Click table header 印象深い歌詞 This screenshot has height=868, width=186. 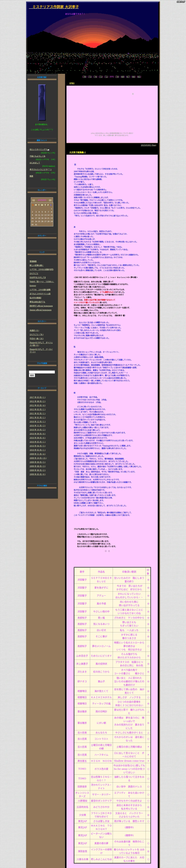[129, 572]
